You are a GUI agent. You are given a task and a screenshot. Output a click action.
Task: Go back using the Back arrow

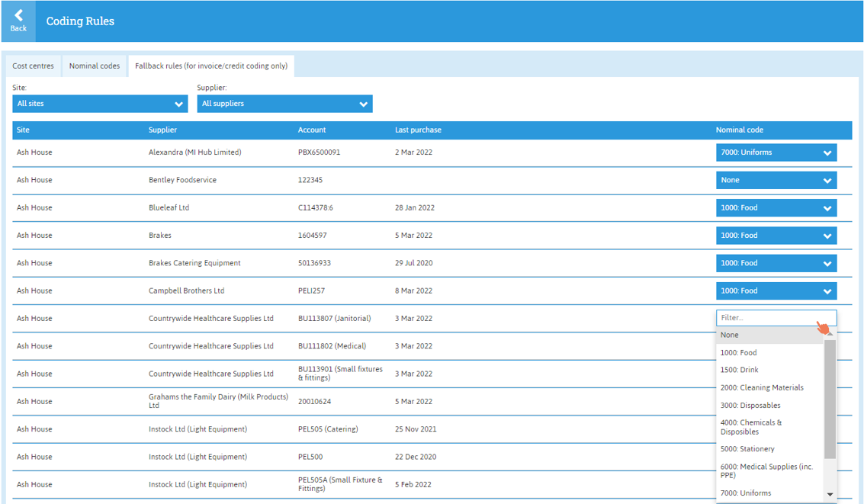pos(18,21)
